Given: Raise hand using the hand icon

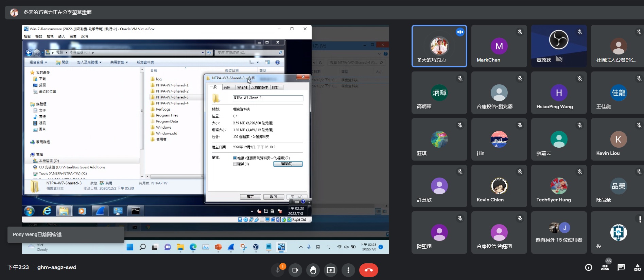Looking at the screenshot, I should [313, 270].
